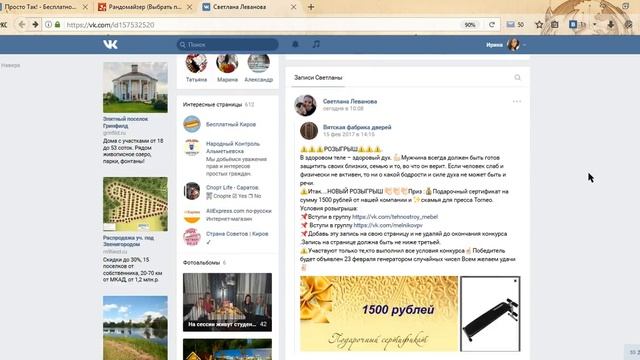
Task: Click Светлана Леванова's post avatar
Action: pyautogui.click(x=305, y=105)
